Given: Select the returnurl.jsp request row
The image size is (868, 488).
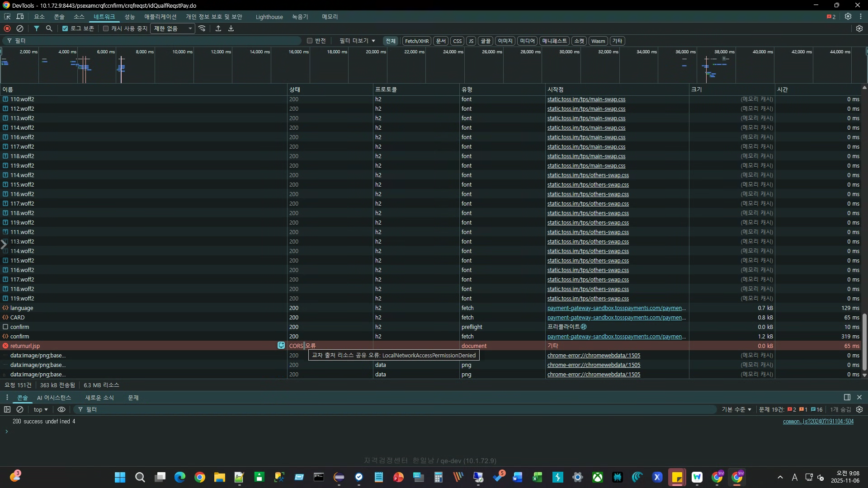Looking at the screenshot, I should (25, 346).
